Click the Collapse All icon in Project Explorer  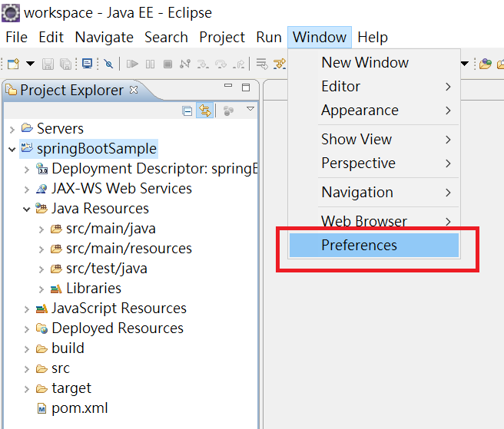[x=187, y=111]
